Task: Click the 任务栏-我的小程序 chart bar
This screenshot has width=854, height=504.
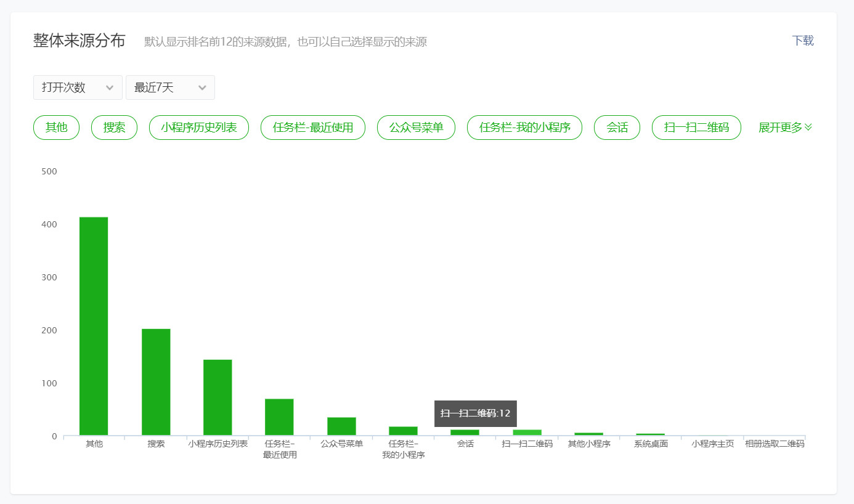Action: click(403, 431)
